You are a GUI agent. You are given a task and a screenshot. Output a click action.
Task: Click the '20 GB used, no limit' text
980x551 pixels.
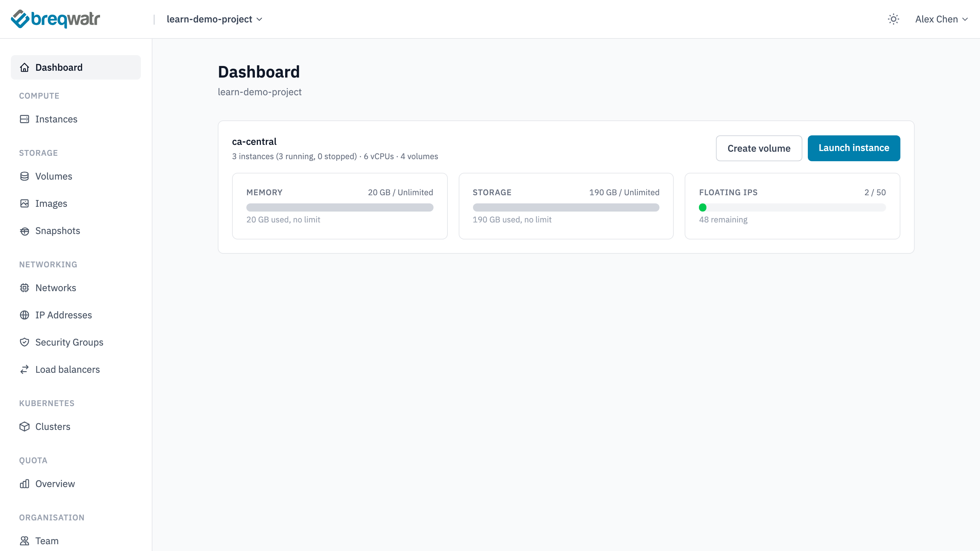pos(283,220)
